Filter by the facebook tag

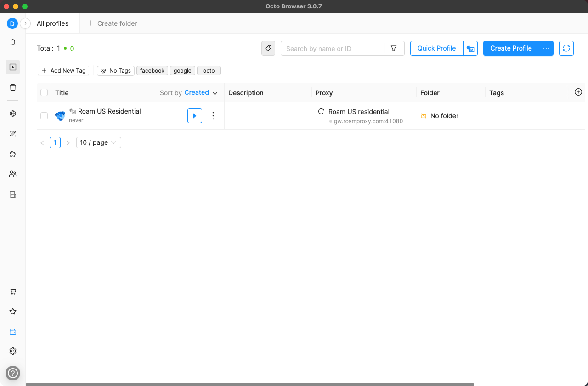pyautogui.click(x=152, y=71)
